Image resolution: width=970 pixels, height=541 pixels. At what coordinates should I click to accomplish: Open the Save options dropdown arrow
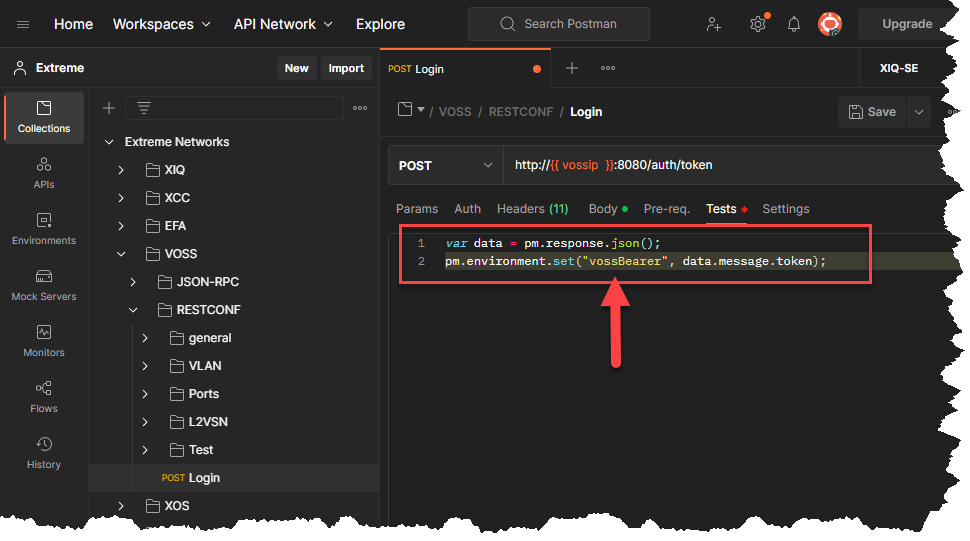coord(919,112)
